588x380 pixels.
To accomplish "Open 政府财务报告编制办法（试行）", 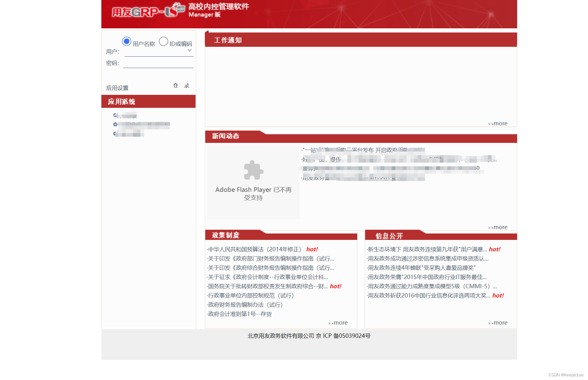I will (245, 305).
